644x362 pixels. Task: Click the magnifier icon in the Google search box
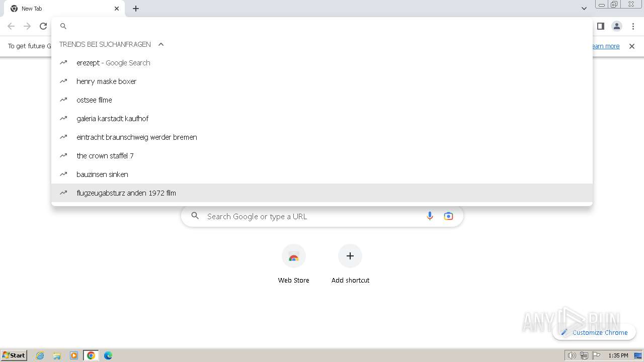(195, 216)
